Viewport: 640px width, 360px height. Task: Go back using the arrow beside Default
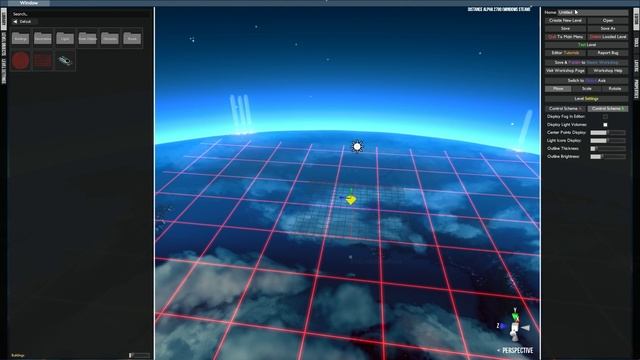(x=15, y=21)
